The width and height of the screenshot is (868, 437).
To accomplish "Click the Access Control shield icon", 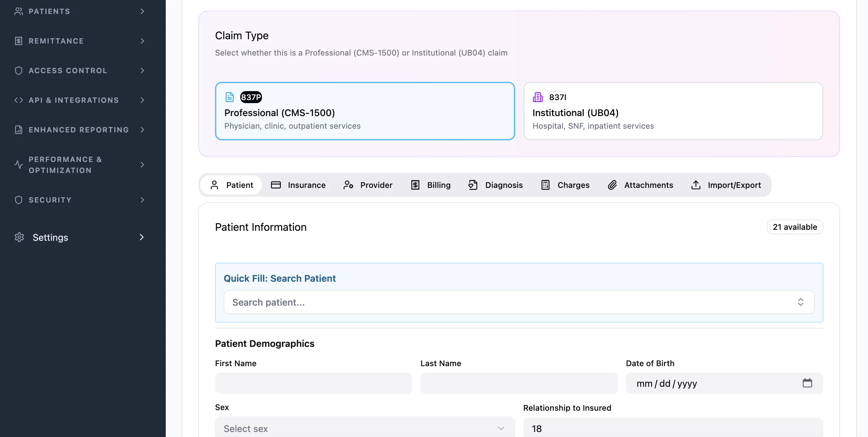I will coord(19,71).
